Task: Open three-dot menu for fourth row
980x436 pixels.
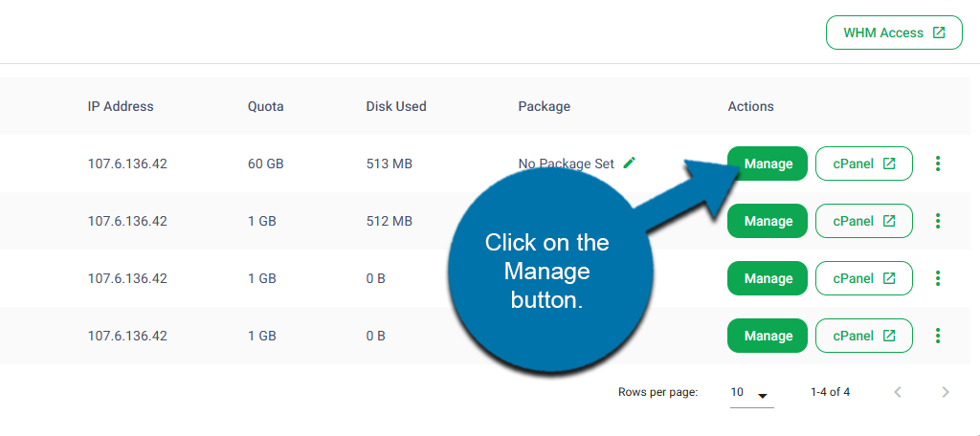Action: click(x=938, y=336)
